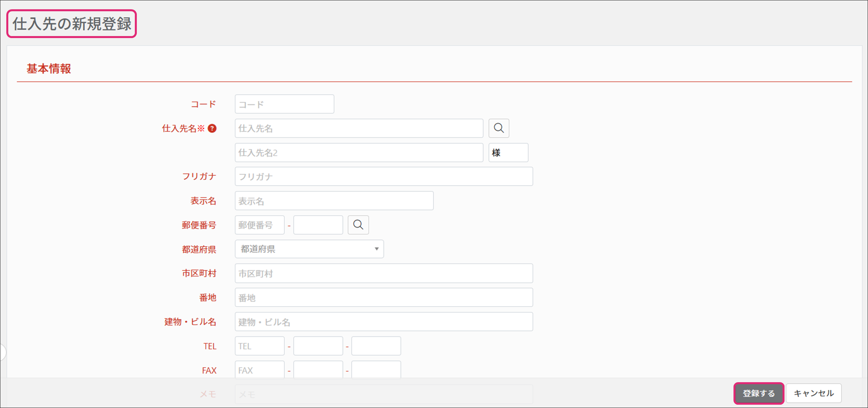The image size is (868, 408).
Task: Click the キャンセル cancel button
Action: click(813, 393)
